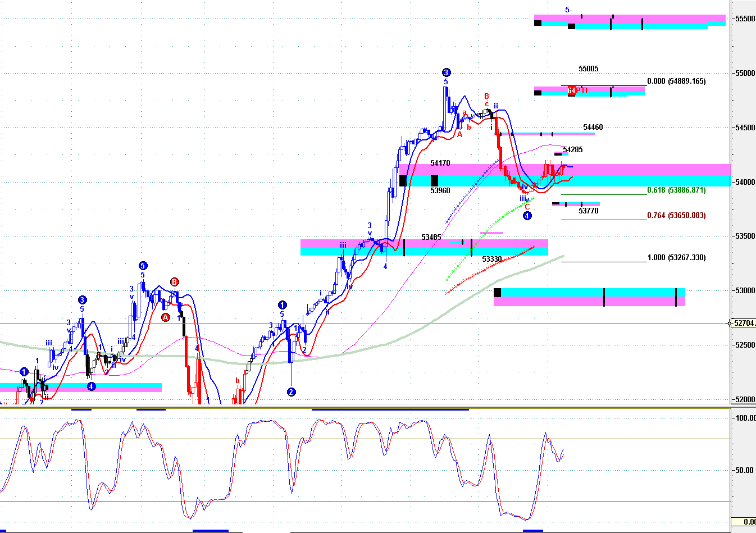Select the 0.764 (53650.083) retracement label
Image resolution: width=756 pixels, height=533 pixels.
[676, 215]
